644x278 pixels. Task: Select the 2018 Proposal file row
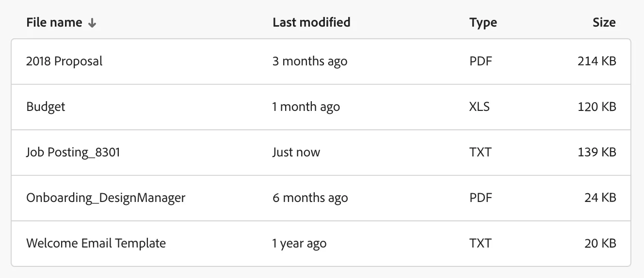(64, 62)
